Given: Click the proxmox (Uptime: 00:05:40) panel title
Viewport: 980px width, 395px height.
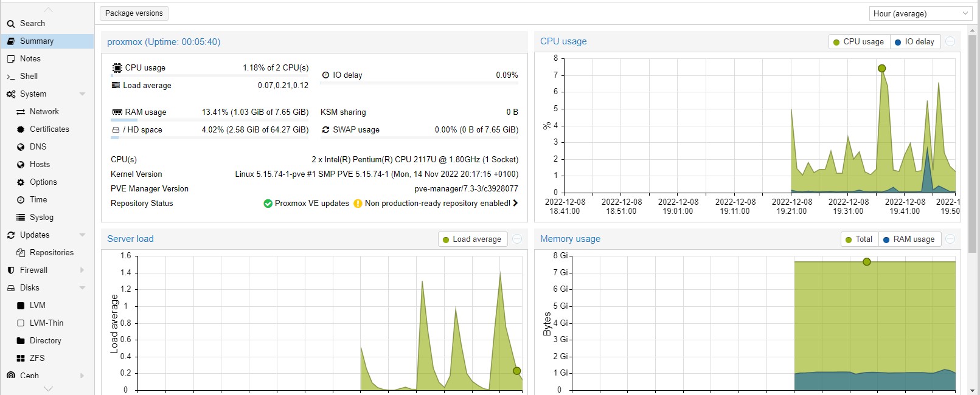Looking at the screenshot, I should pyautogui.click(x=164, y=42).
